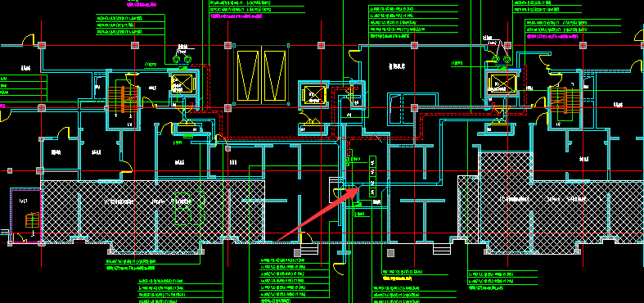Select yellow crossed elevator box right of V panels

click(x=314, y=94)
